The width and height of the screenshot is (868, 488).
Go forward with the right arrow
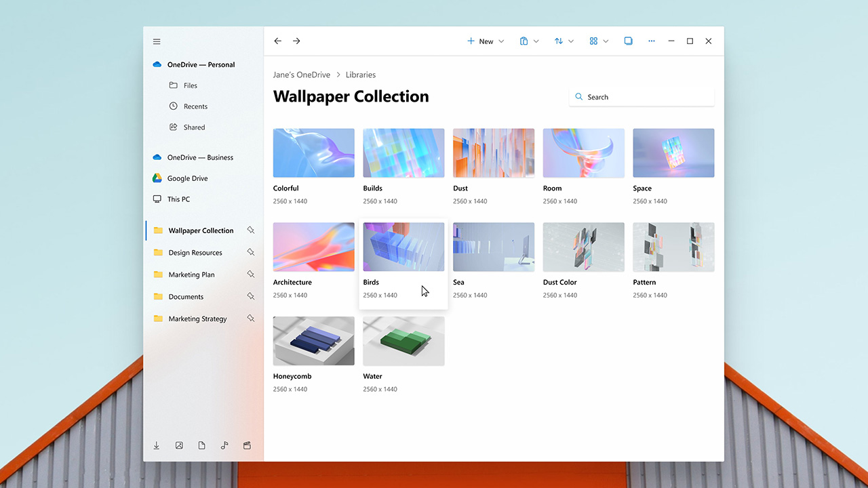coord(296,41)
